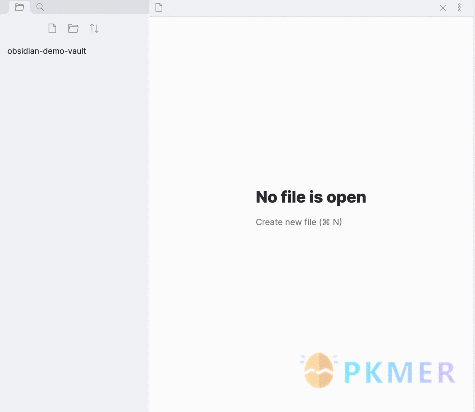Viewport: 475px width, 412px height.
Task: Create a new folder in the sidebar
Action: tap(73, 28)
